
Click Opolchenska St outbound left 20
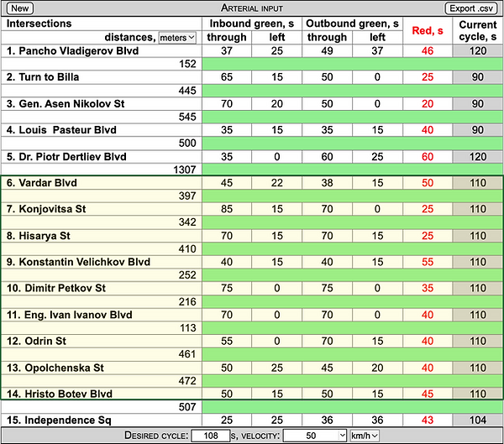[377, 368]
